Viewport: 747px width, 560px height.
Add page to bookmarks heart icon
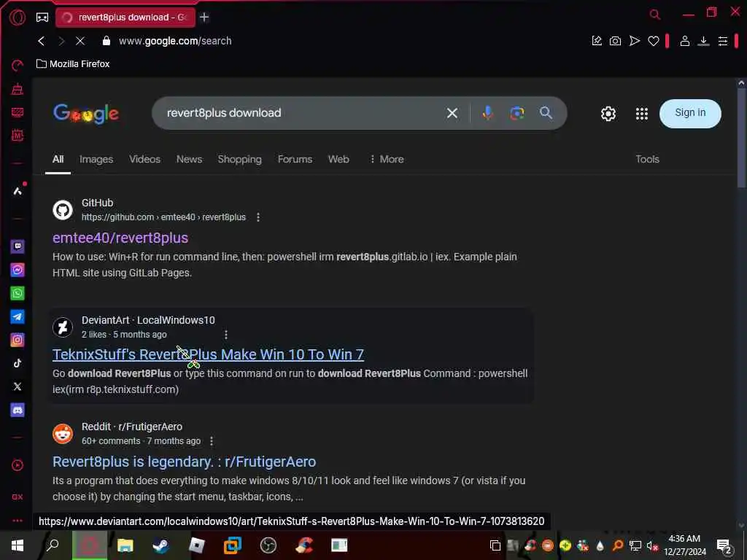tap(654, 41)
